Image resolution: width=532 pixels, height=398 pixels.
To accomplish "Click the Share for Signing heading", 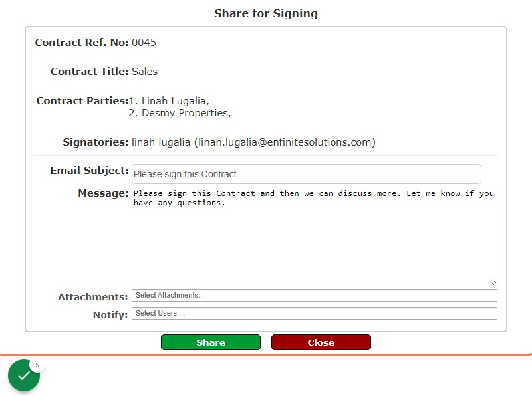I will pyautogui.click(x=266, y=13).
